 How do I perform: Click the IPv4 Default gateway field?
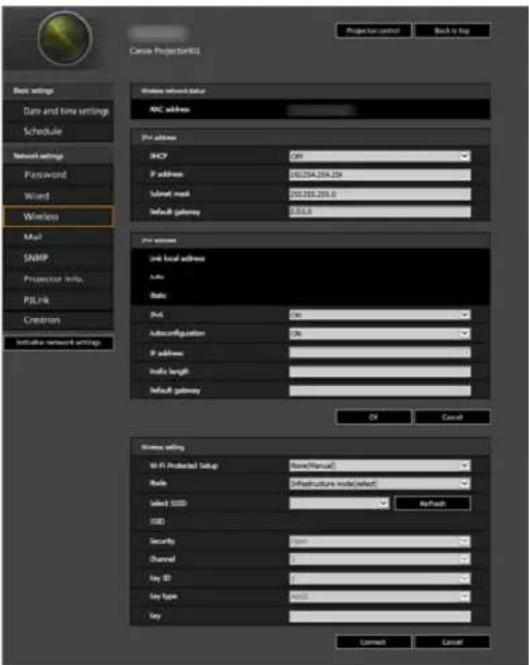click(380, 212)
